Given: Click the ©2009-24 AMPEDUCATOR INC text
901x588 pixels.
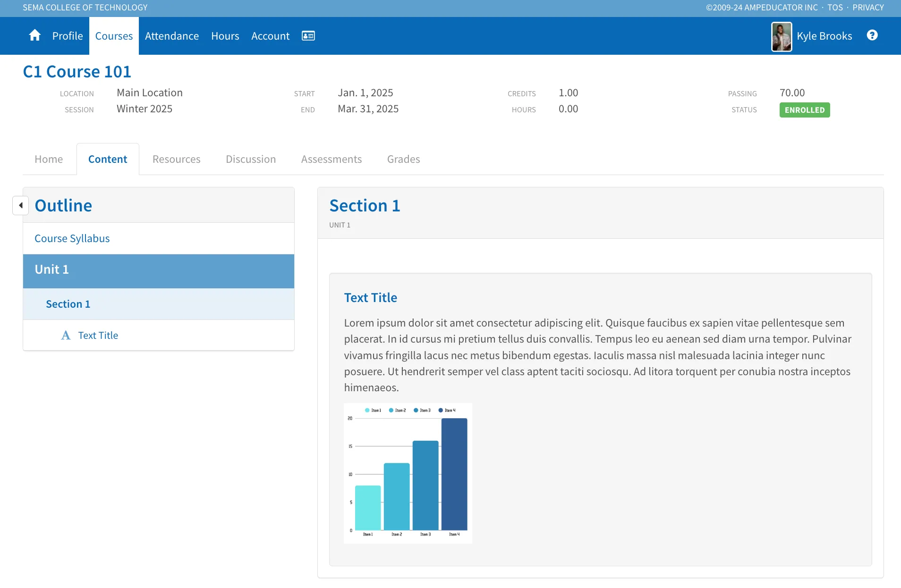Looking at the screenshot, I should tap(762, 8).
